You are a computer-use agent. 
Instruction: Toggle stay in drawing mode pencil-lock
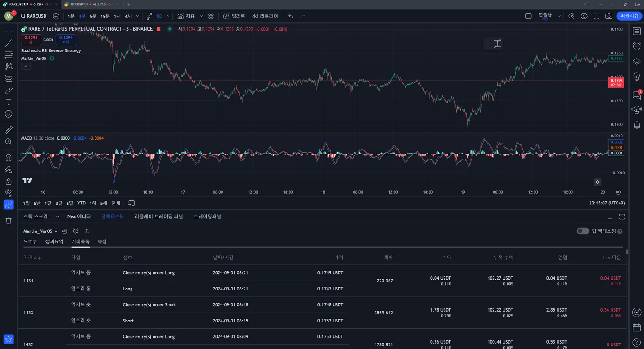click(9, 170)
